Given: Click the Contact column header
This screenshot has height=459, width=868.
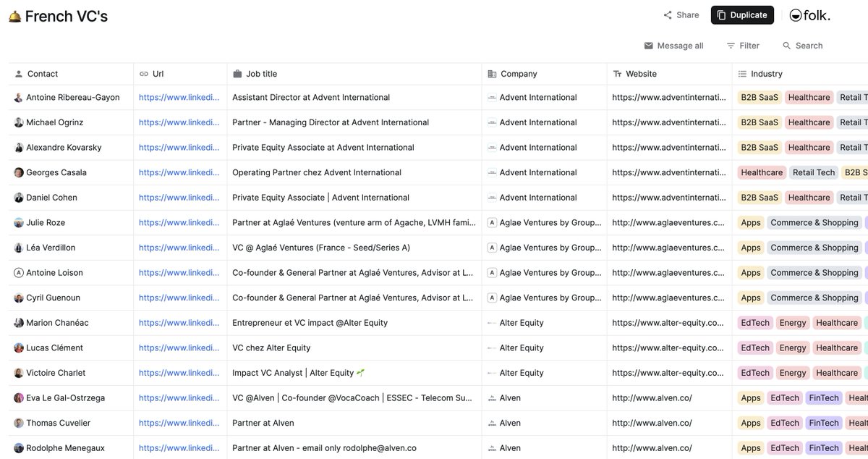Looking at the screenshot, I should (x=71, y=74).
